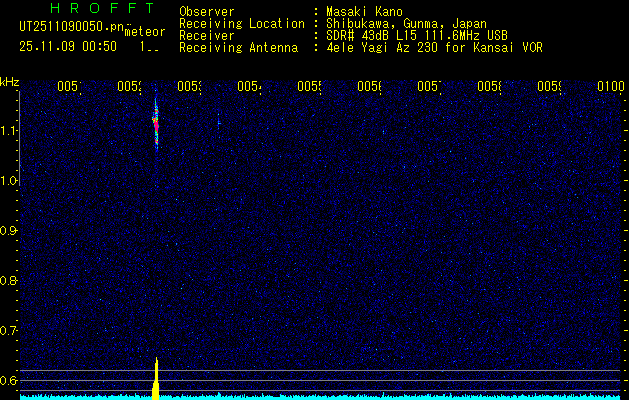Click the cyan noise-level strip along bottom

point(321,397)
